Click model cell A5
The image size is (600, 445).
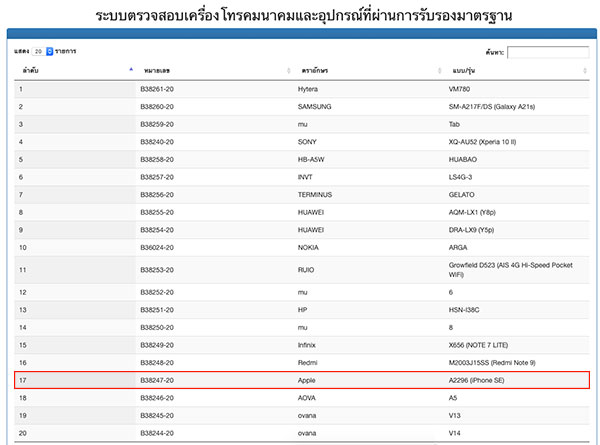click(453, 398)
